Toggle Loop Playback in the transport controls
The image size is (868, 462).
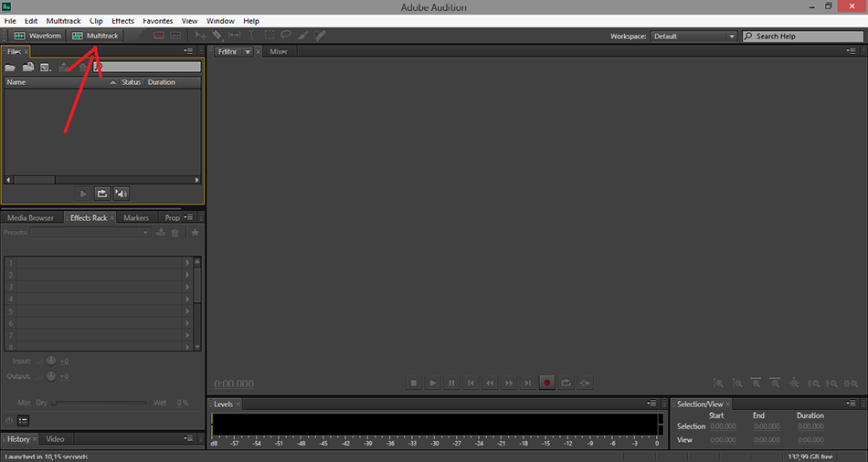(566, 383)
